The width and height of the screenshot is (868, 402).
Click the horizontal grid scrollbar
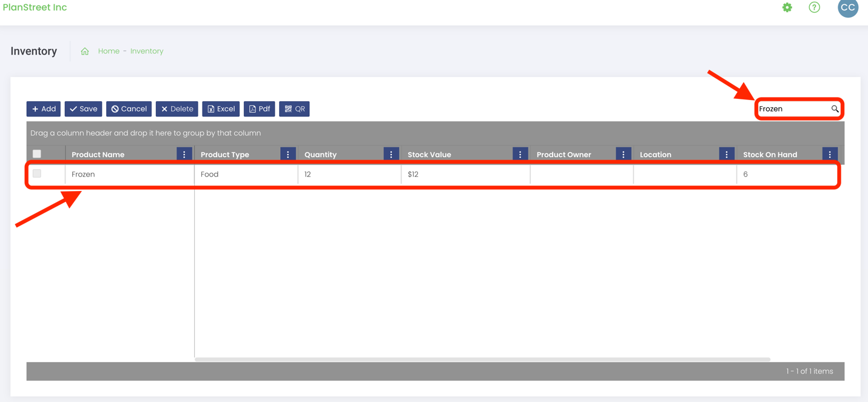(x=482, y=360)
